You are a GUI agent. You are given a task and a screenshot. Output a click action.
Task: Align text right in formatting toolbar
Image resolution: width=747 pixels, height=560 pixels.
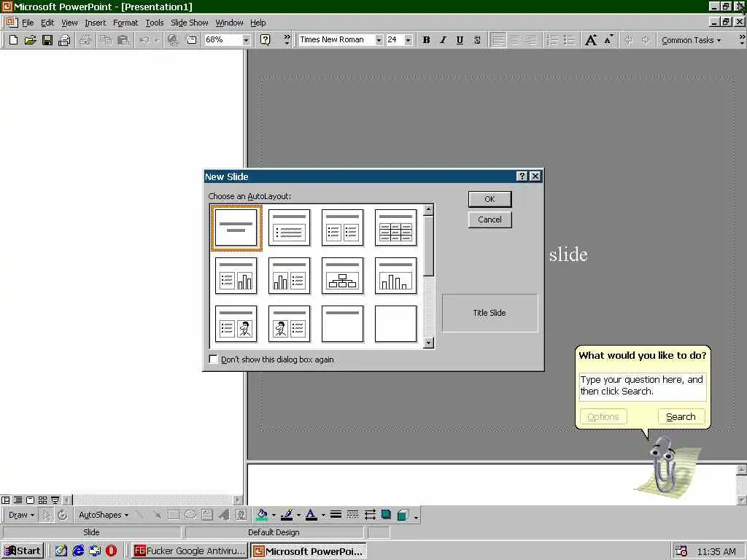pyautogui.click(x=531, y=40)
